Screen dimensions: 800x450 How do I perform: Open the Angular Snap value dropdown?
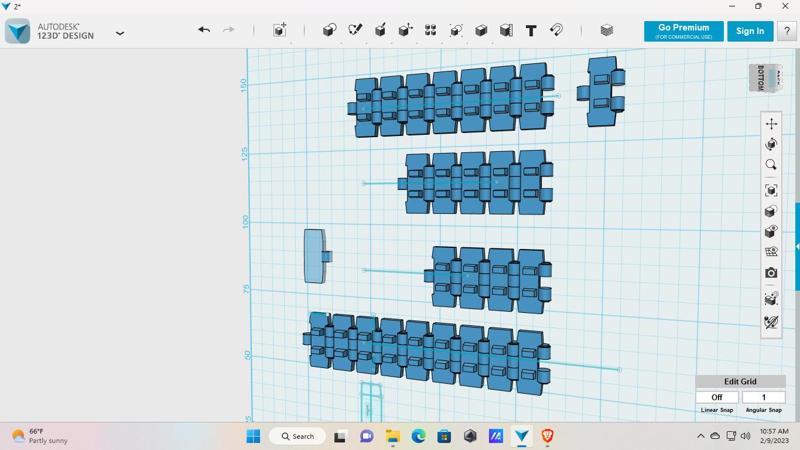763,397
